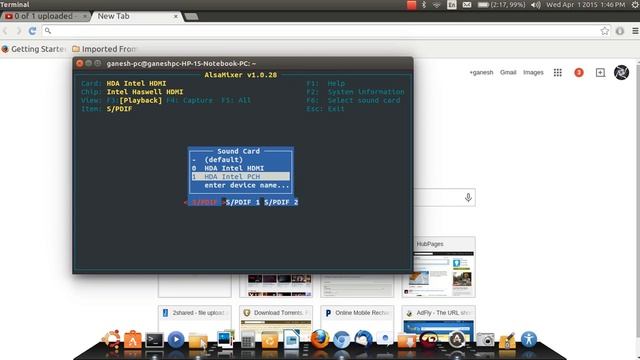Open the Google account avatar
The height and width of the screenshot is (360, 640).
pyautogui.click(x=621, y=73)
